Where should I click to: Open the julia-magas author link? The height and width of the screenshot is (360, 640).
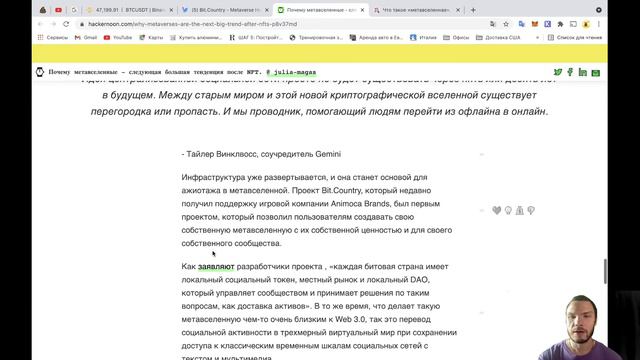tap(291, 72)
